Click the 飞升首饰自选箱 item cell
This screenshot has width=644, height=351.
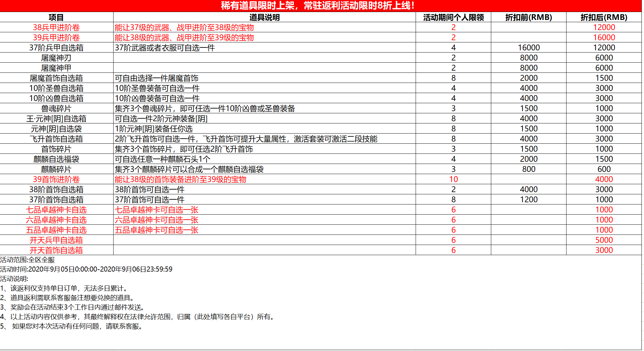(x=56, y=139)
